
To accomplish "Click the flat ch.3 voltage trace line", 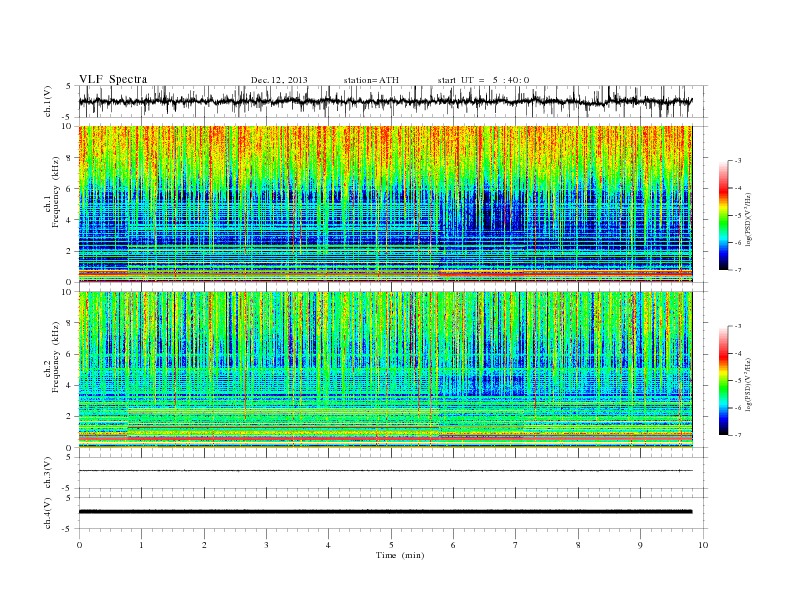I will pyautogui.click(x=385, y=471).
